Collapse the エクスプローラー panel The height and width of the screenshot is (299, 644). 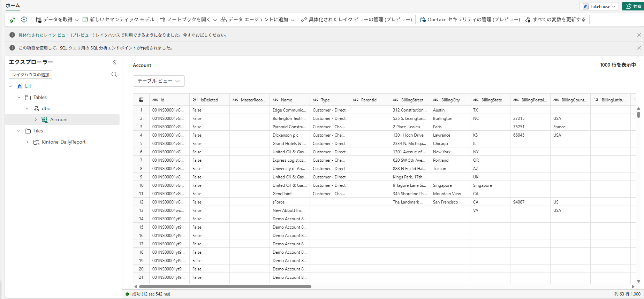point(114,62)
